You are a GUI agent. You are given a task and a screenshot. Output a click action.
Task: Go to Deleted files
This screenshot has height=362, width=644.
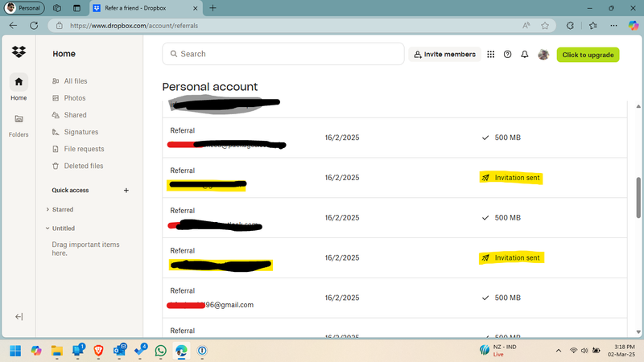(83, 166)
